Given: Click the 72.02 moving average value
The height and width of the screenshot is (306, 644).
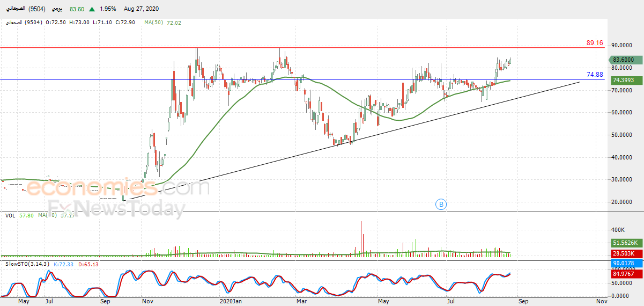Looking at the screenshot, I should (174, 23).
